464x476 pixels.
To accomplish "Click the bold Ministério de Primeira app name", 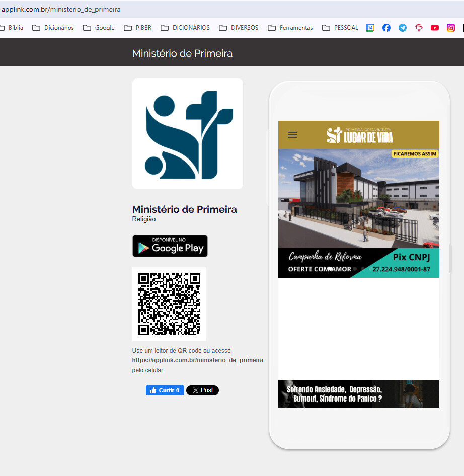I will (184, 209).
